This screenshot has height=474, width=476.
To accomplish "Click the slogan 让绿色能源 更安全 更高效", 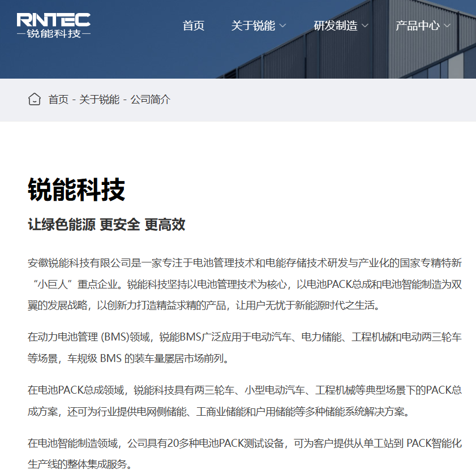I will [106, 225].
